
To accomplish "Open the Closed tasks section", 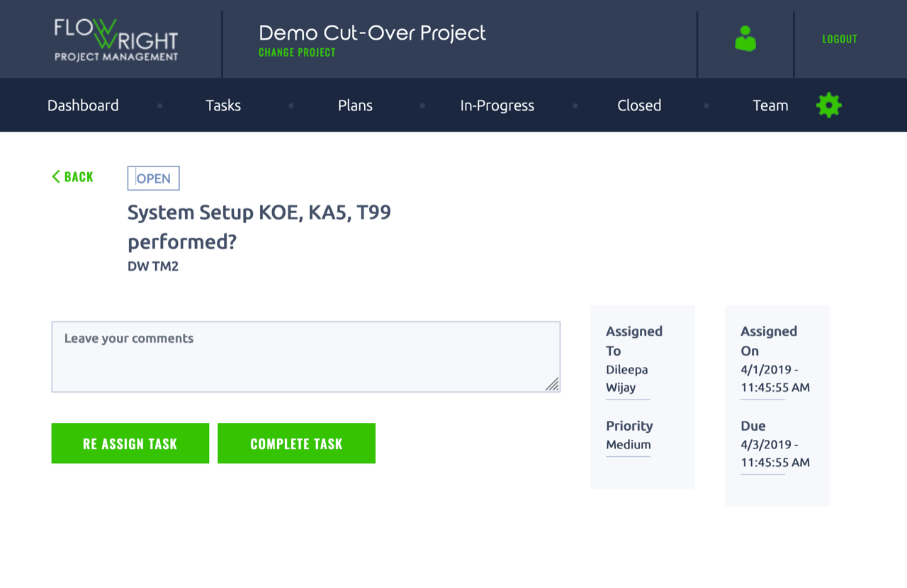I will tap(639, 105).
